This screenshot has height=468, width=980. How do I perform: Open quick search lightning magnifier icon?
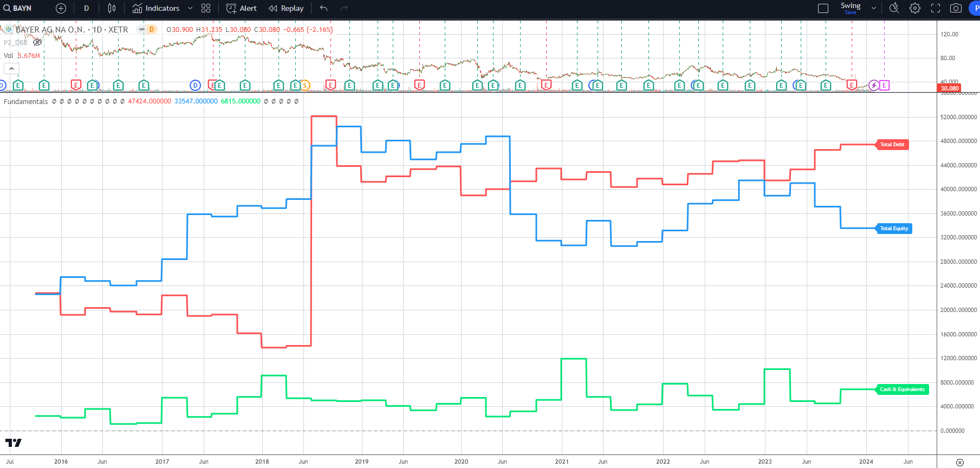click(894, 8)
